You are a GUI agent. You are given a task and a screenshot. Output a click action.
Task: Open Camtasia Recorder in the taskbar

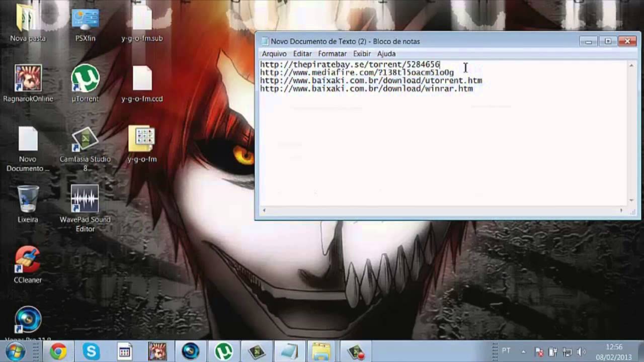click(x=355, y=351)
